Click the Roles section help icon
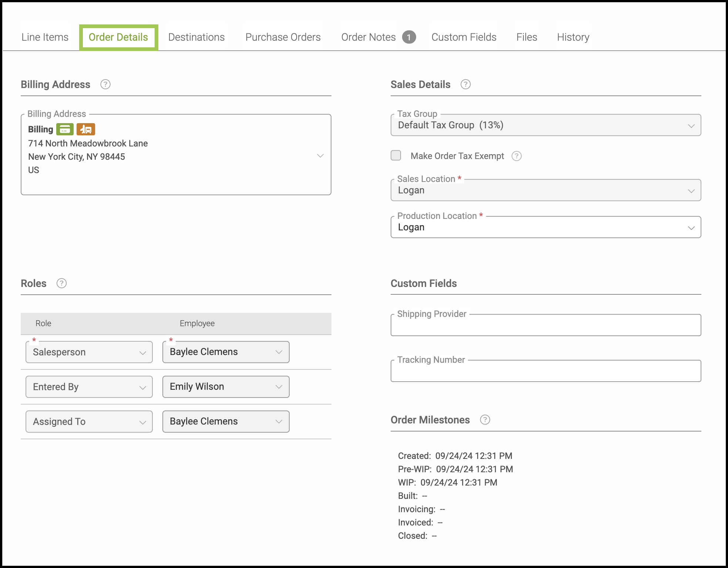Screen dimensions: 728x568 coord(61,283)
